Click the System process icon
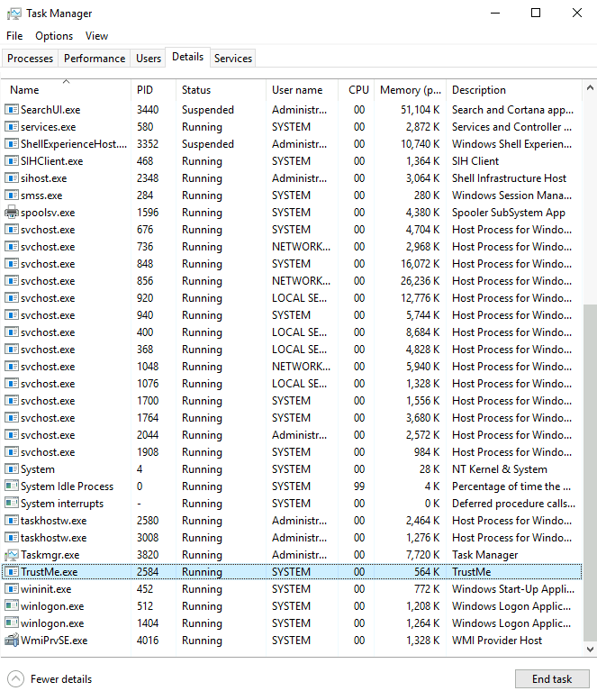 coord(12,468)
